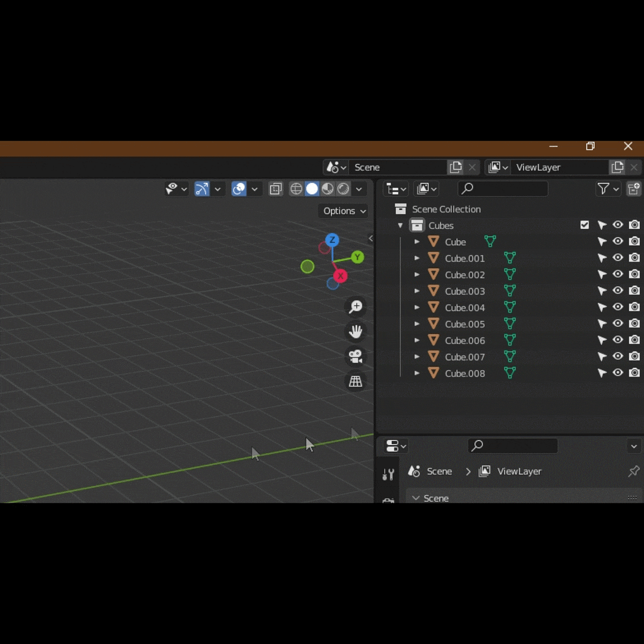Viewport: 644px width, 644px height.
Task: Select Material Preview shading mode
Action: pyautogui.click(x=327, y=189)
